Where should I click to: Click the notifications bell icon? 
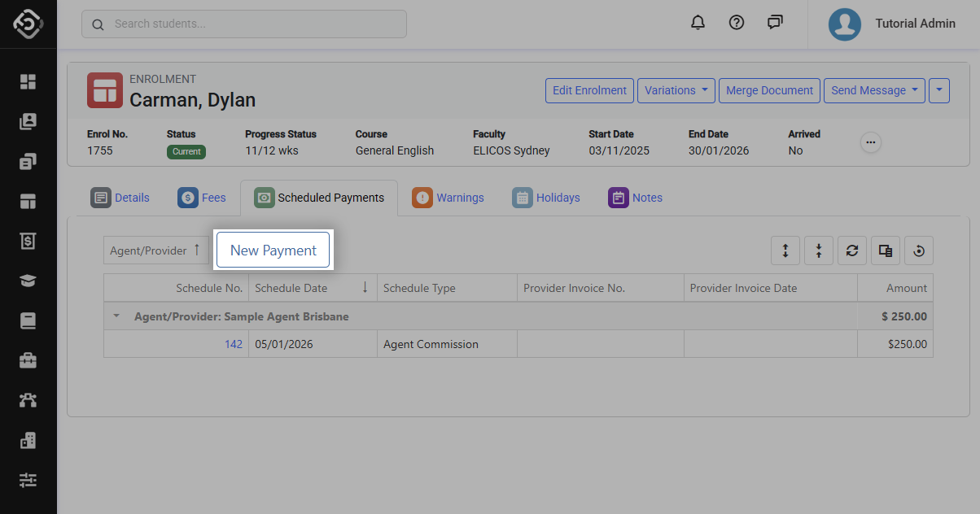(x=698, y=23)
